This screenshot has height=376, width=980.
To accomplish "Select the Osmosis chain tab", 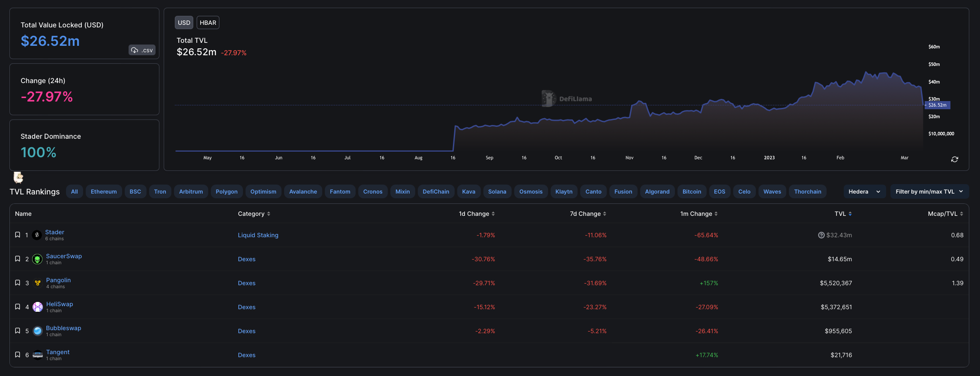I will tap(531, 191).
